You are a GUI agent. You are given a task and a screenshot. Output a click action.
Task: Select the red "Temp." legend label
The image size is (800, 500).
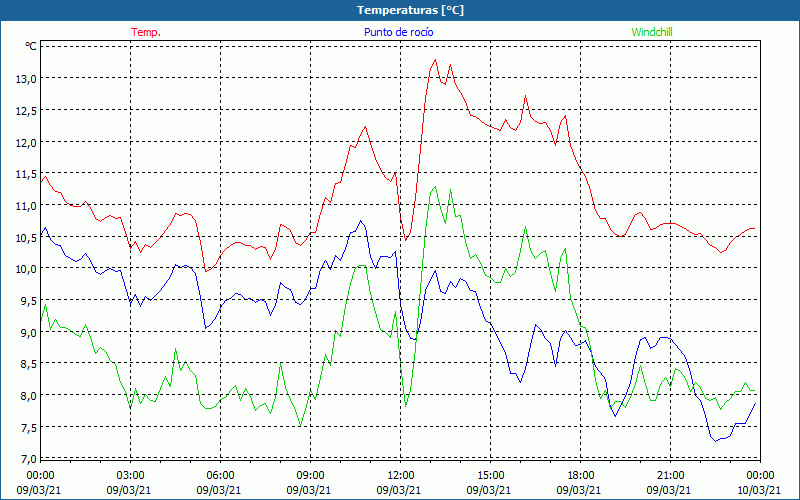coord(146,32)
